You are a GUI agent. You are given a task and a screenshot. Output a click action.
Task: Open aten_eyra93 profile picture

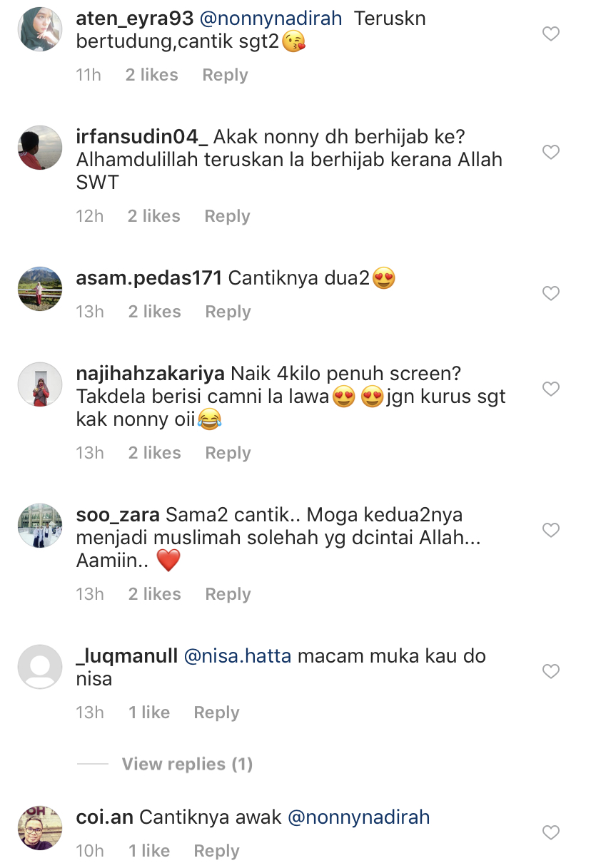pos(40,29)
